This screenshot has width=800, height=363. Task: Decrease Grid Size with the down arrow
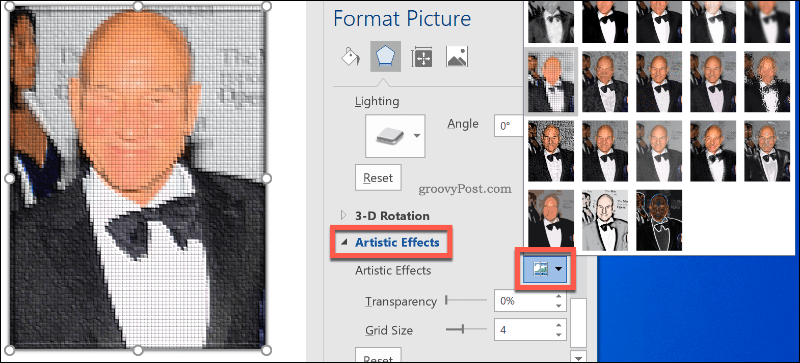[x=559, y=335]
